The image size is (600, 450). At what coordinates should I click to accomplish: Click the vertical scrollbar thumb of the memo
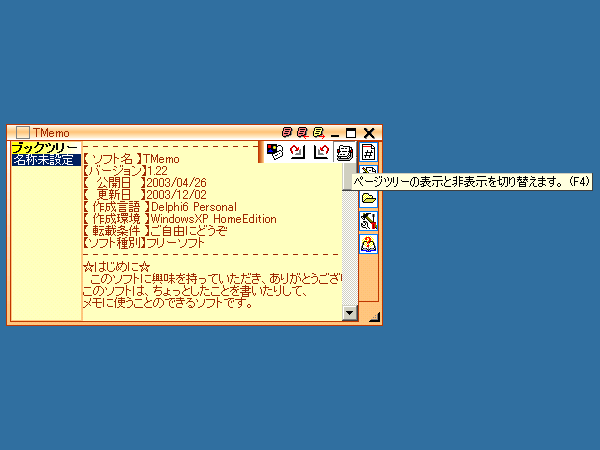pyautogui.click(x=348, y=176)
